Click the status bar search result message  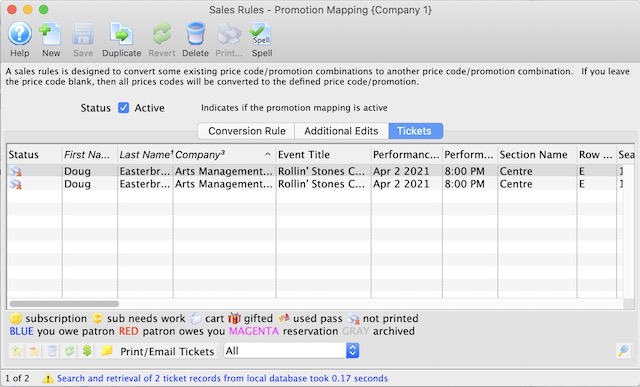click(x=222, y=378)
